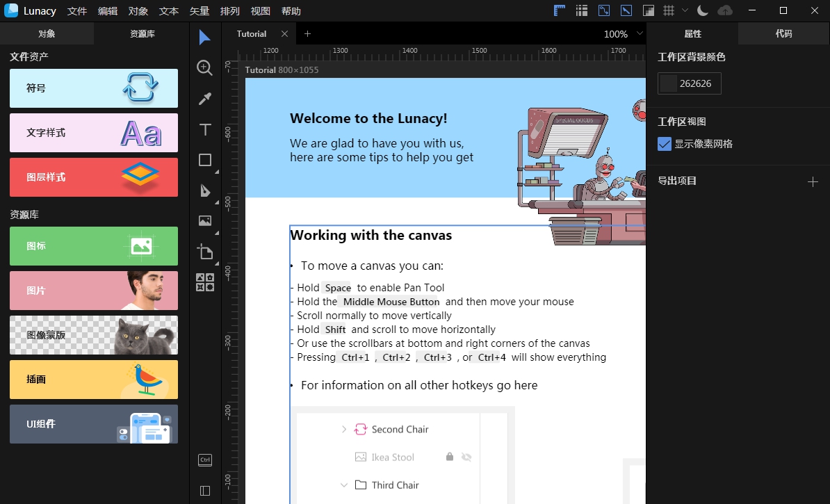Uncheck the 显示像素网格 checkbox
The height and width of the screenshot is (504, 830).
point(665,144)
